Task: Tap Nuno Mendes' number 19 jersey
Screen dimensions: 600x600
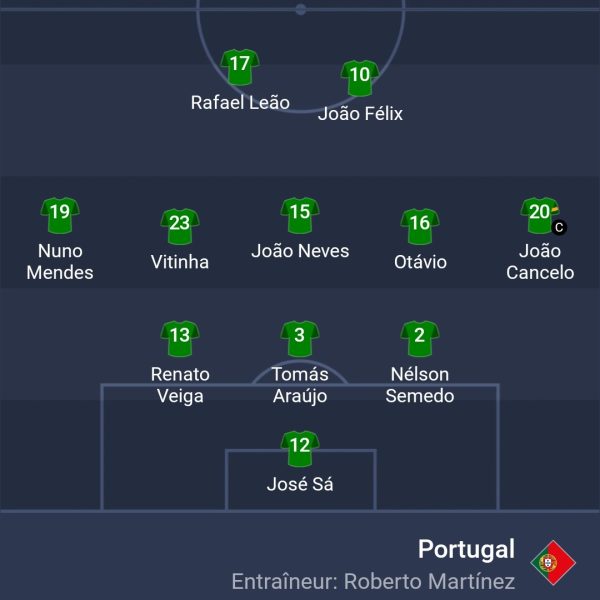Action: click(x=60, y=213)
